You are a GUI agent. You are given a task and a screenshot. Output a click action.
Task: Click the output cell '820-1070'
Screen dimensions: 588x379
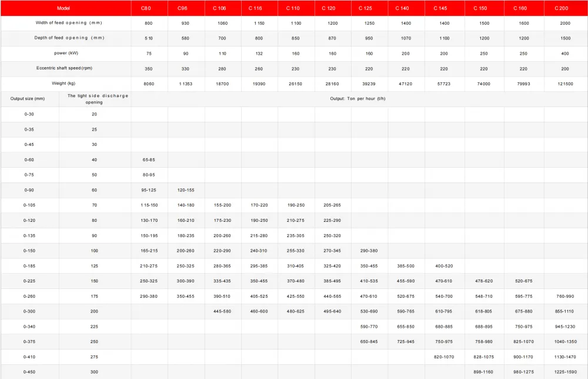444,357
